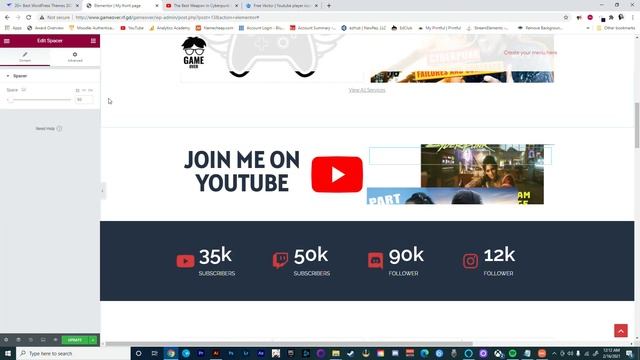This screenshot has height=360, width=640.
Task: Click the red YouTube play button image
Action: (x=337, y=174)
